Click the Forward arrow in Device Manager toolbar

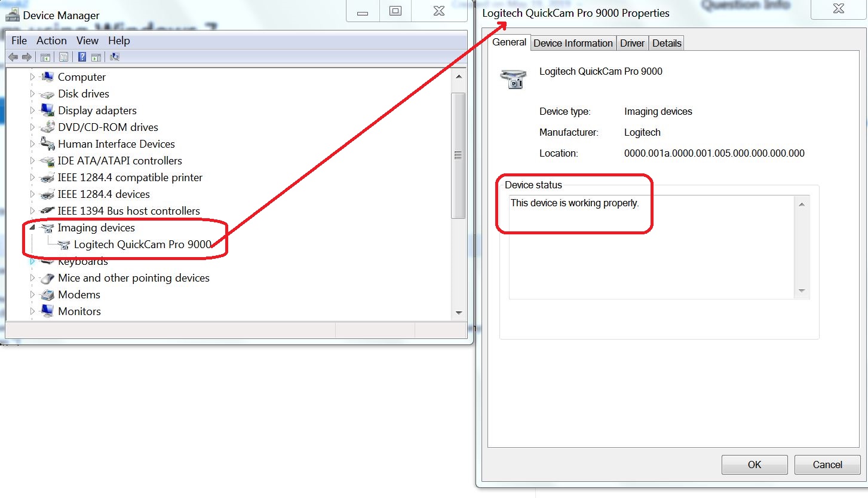point(26,57)
